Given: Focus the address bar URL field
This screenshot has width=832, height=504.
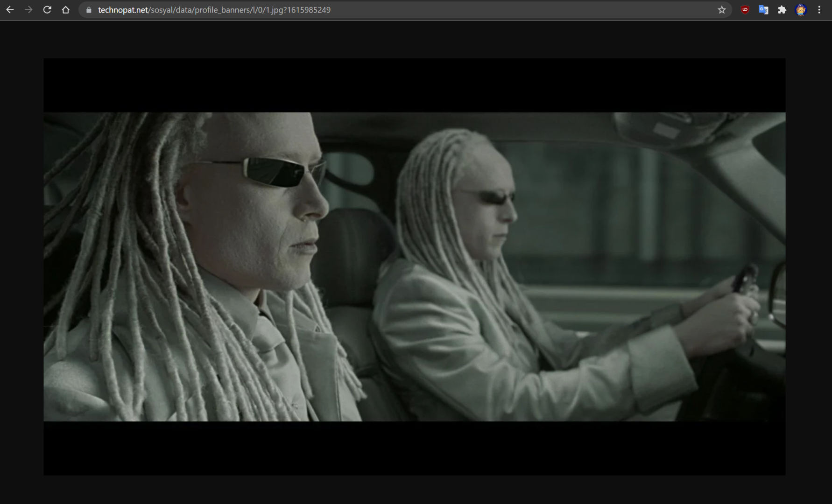Looking at the screenshot, I should (404, 10).
